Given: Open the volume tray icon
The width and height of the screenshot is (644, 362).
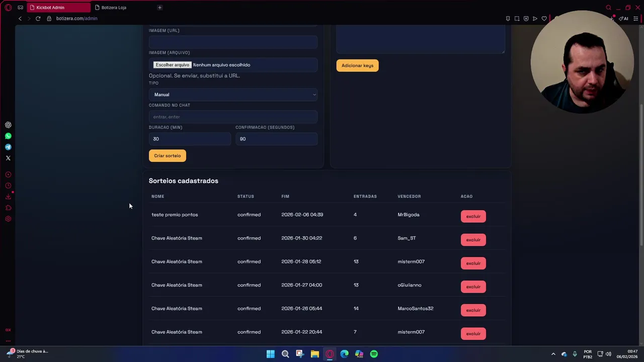Looking at the screenshot, I should [608, 354].
